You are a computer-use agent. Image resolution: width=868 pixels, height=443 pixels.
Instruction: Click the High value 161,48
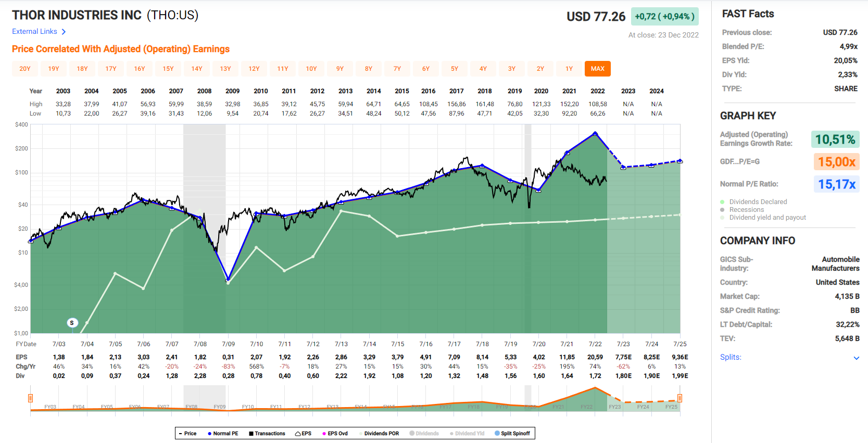click(x=485, y=104)
